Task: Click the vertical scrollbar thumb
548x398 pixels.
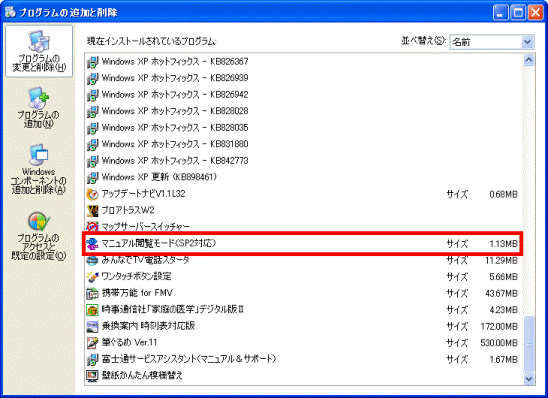Action: [x=529, y=344]
